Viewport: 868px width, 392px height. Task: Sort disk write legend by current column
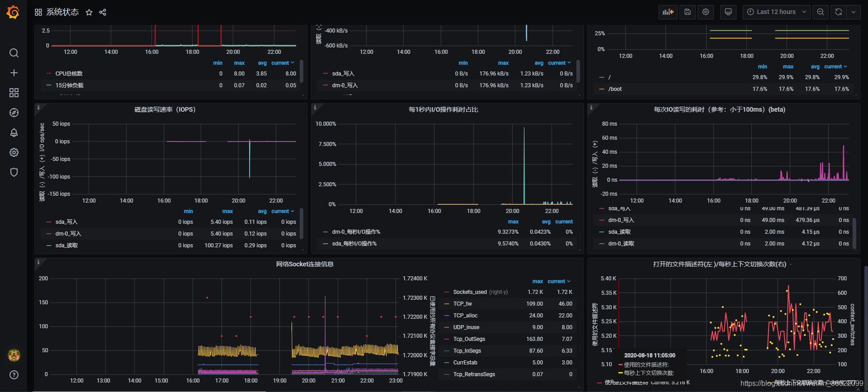click(x=559, y=63)
